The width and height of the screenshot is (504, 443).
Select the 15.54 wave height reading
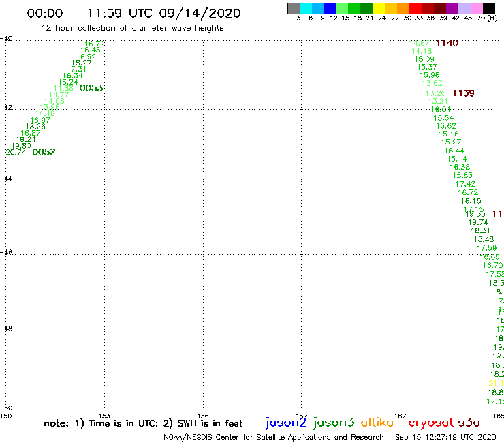pos(443,118)
